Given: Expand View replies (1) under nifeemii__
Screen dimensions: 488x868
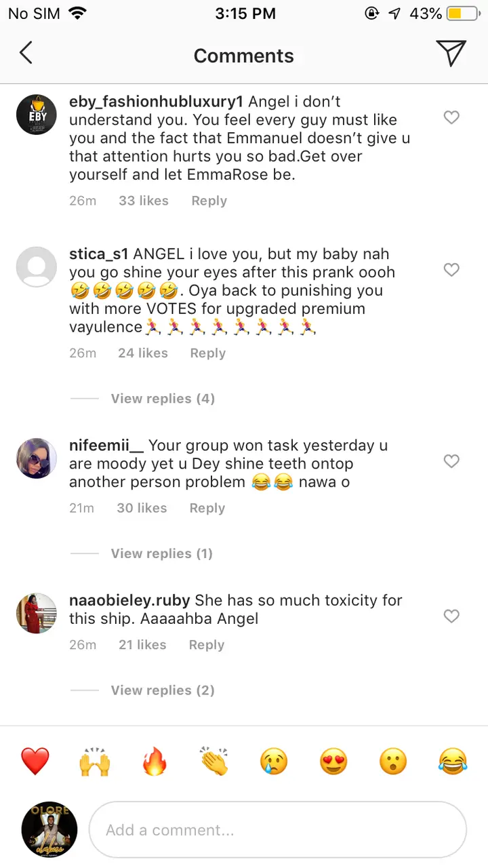Looking at the screenshot, I should [161, 554].
